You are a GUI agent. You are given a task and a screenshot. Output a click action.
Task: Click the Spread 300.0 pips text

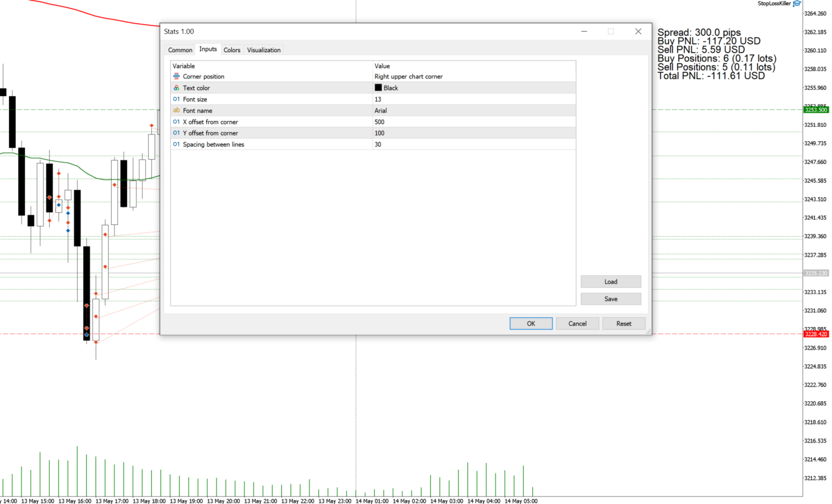point(699,32)
